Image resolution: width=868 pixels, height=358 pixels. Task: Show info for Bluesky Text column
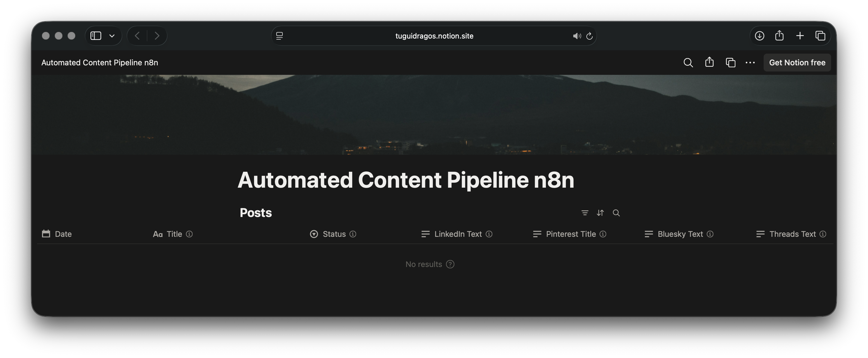click(x=710, y=234)
